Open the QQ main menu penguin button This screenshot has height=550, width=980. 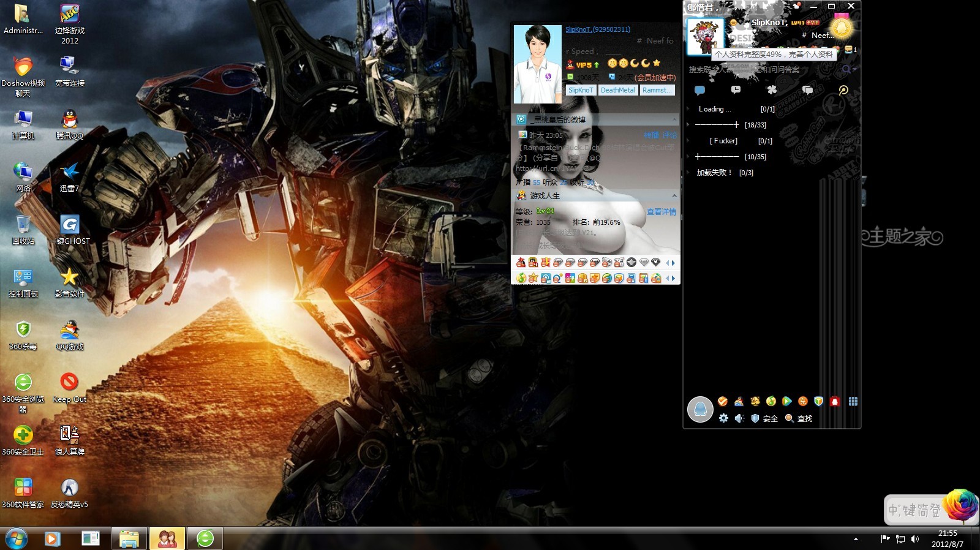click(x=700, y=409)
